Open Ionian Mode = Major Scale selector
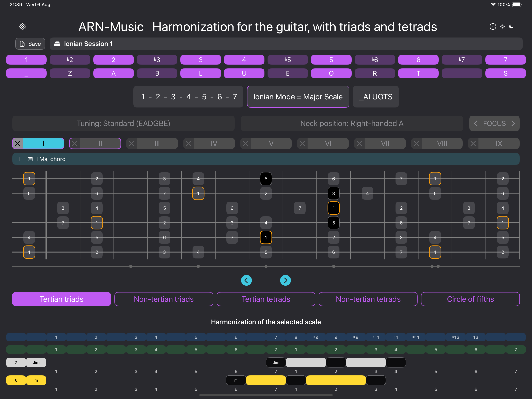 pyautogui.click(x=298, y=97)
